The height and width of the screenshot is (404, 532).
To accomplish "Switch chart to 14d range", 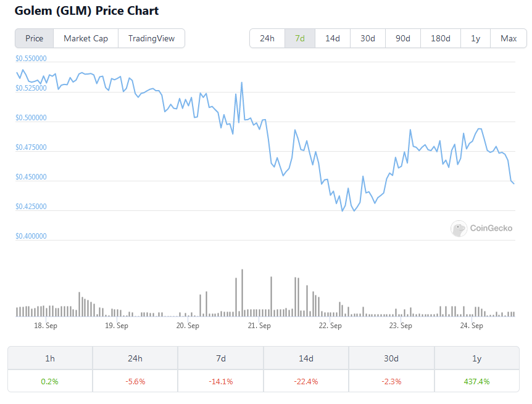I will 333,38.
